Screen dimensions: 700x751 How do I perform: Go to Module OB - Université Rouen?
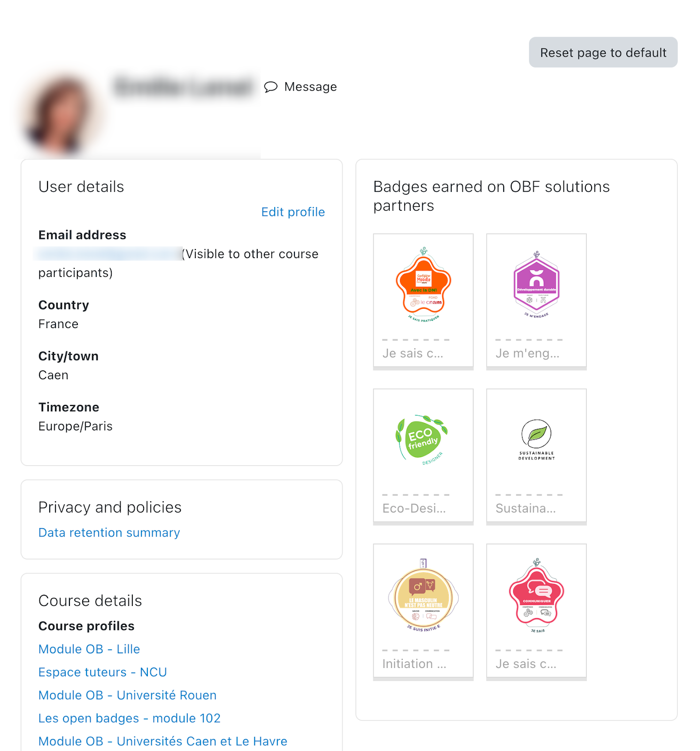point(127,695)
